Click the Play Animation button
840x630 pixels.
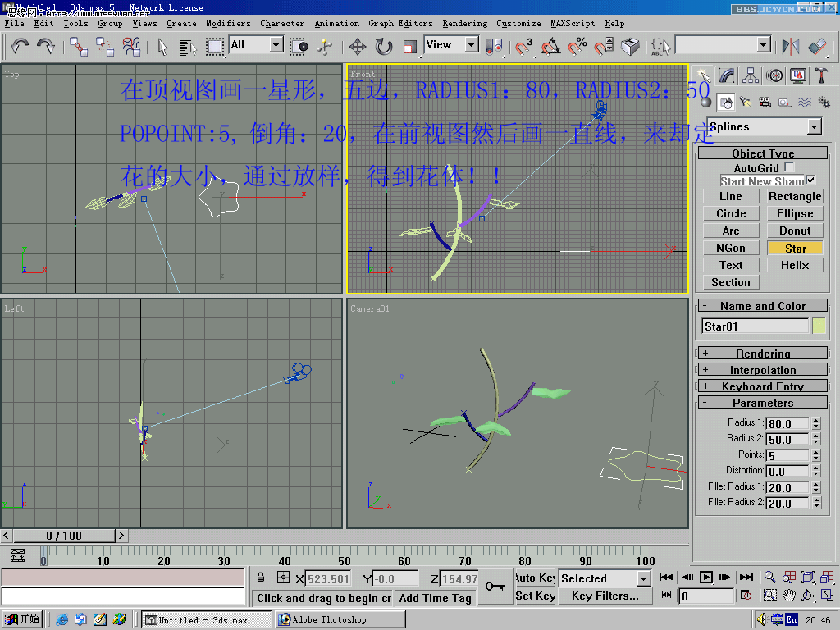click(x=706, y=577)
